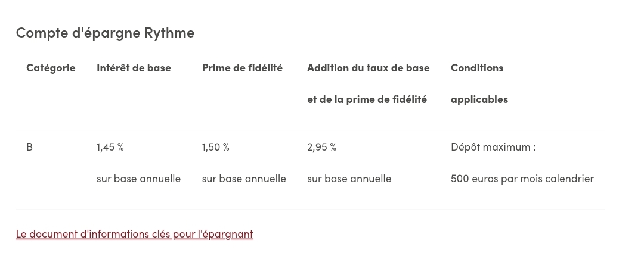Open the document d'informations clés link
This screenshot has width=644, height=262.
[x=134, y=234]
